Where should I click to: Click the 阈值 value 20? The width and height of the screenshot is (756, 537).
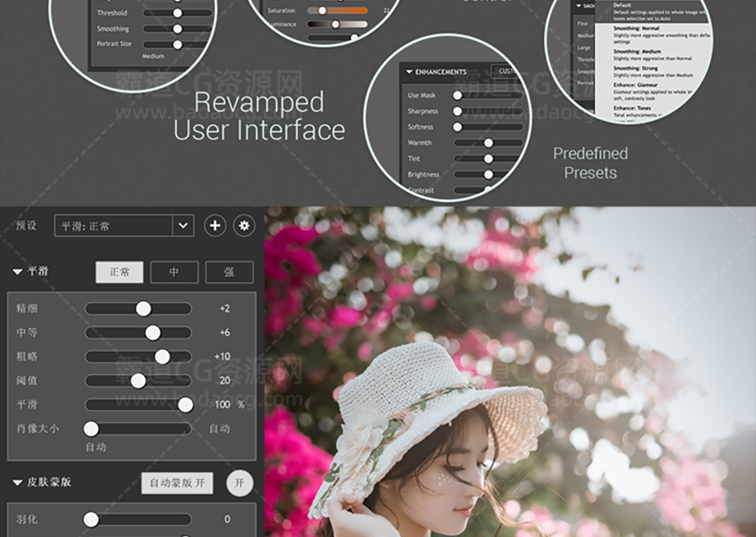pyautogui.click(x=225, y=380)
